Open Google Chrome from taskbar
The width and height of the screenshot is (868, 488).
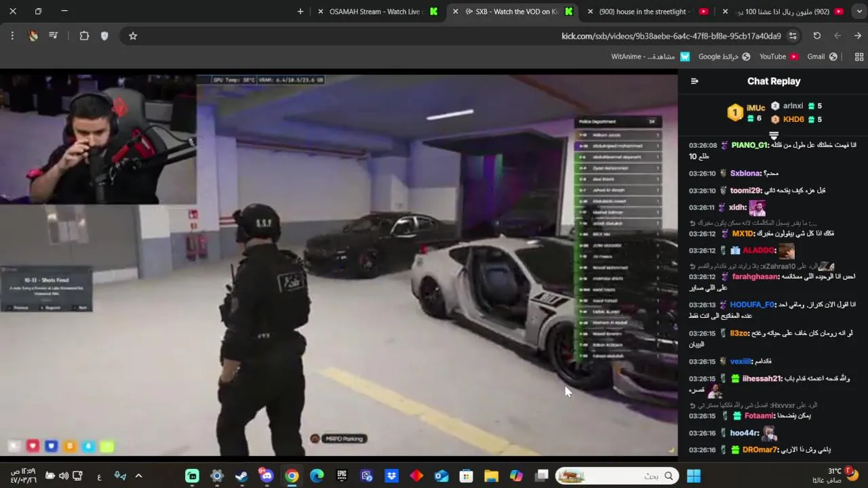pos(292,476)
